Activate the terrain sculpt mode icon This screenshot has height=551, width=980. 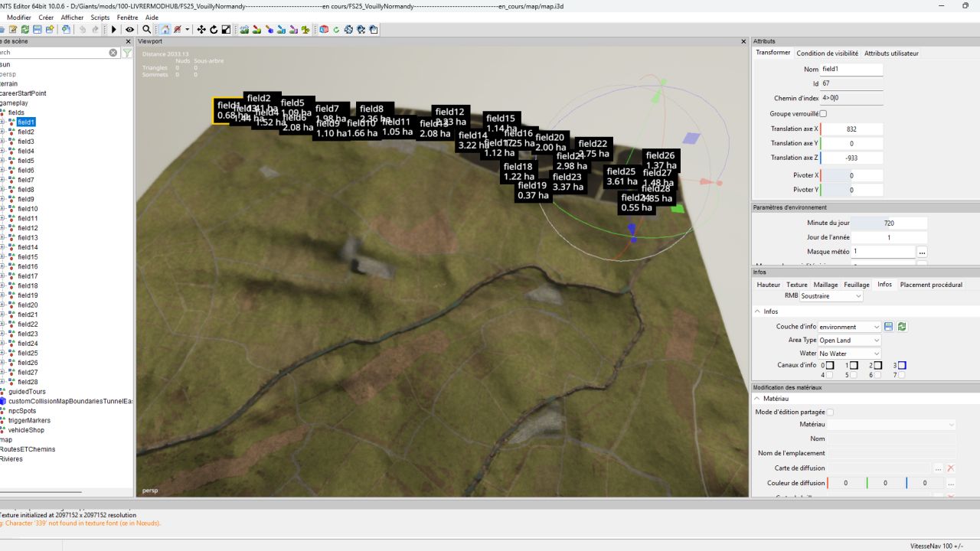pyautogui.click(x=244, y=30)
